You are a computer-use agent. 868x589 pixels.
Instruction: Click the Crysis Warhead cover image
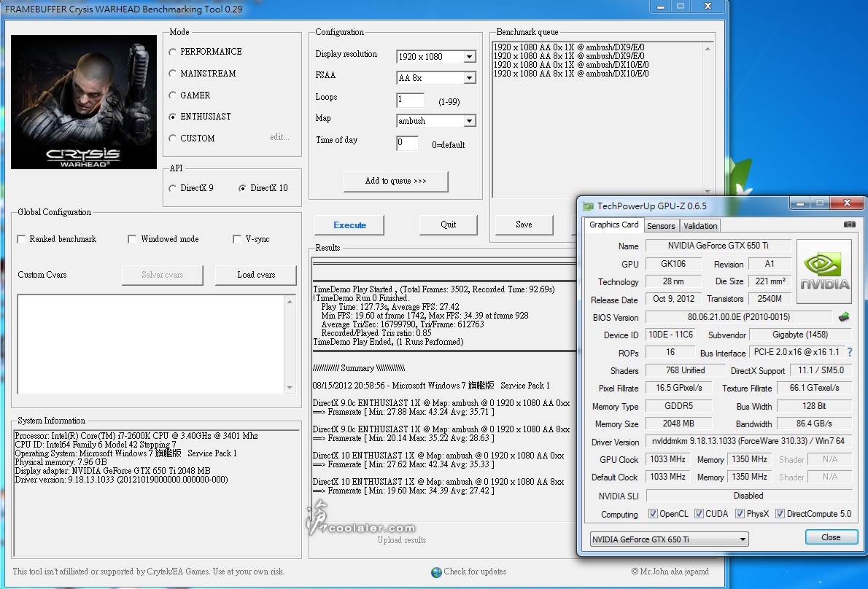84,102
